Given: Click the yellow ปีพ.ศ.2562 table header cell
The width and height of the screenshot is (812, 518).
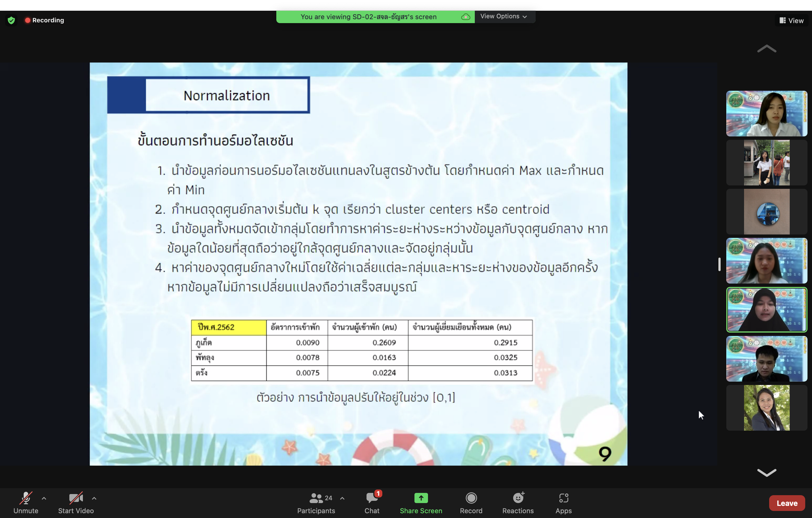Looking at the screenshot, I should click(x=229, y=327).
